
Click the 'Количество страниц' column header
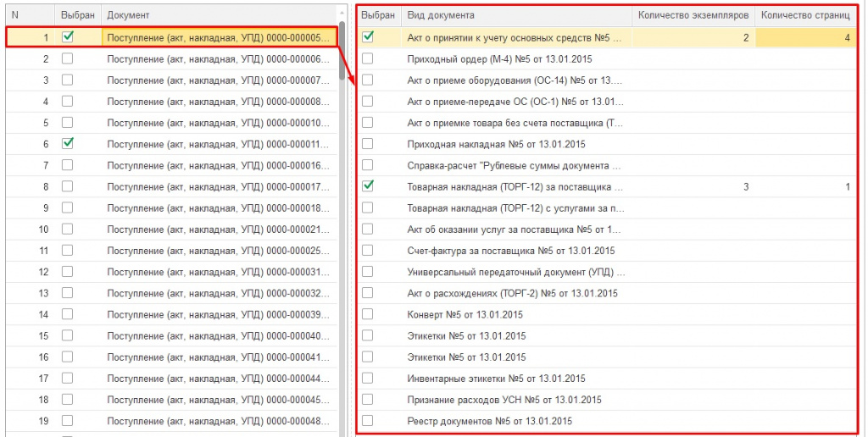pos(805,15)
